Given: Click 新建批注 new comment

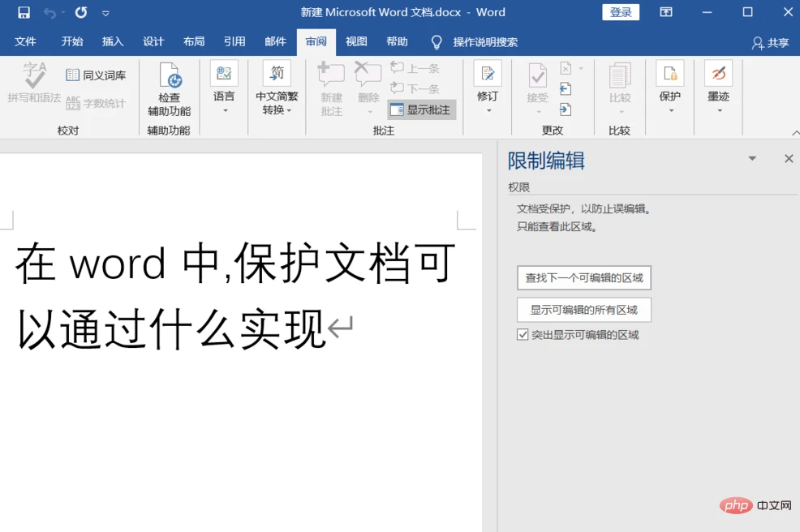Looking at the screenshot, I should click(x=332, y=89).
